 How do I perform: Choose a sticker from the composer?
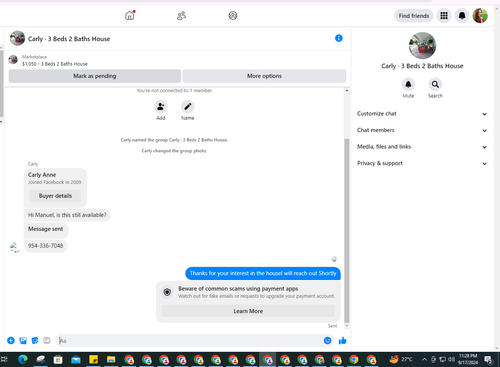(35, 340)
